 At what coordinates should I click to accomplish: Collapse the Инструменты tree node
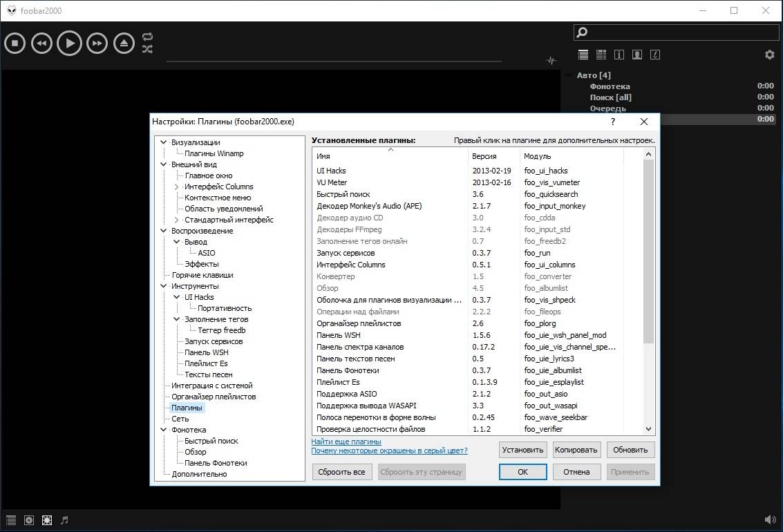tap(163, 286)
